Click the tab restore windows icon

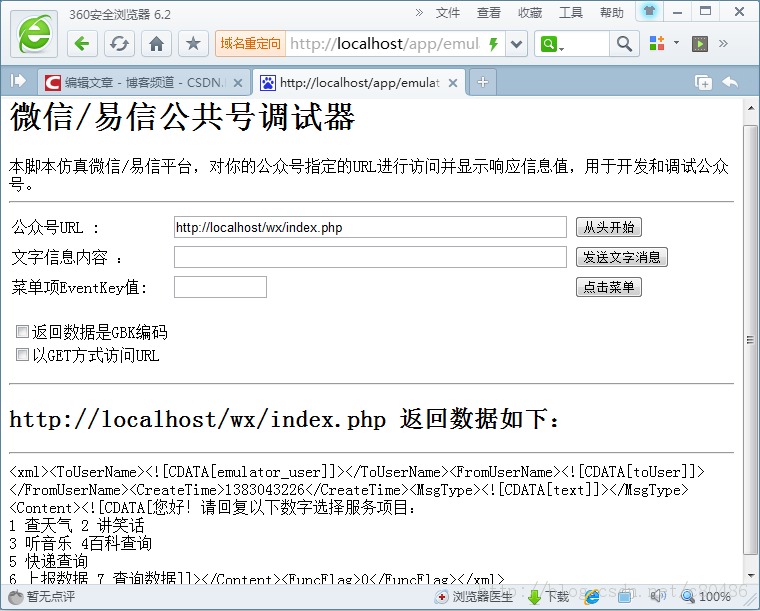(x=703, y=82)
